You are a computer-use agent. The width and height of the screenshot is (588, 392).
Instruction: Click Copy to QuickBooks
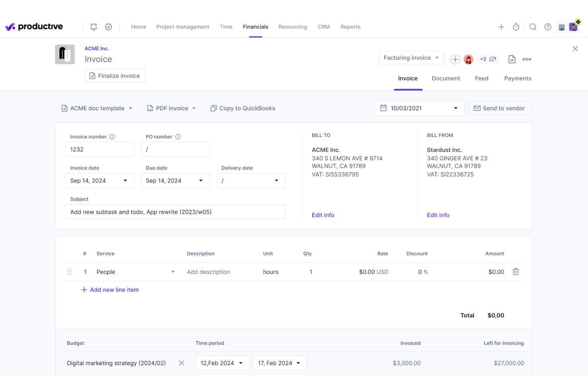click(x=243, y=108)
